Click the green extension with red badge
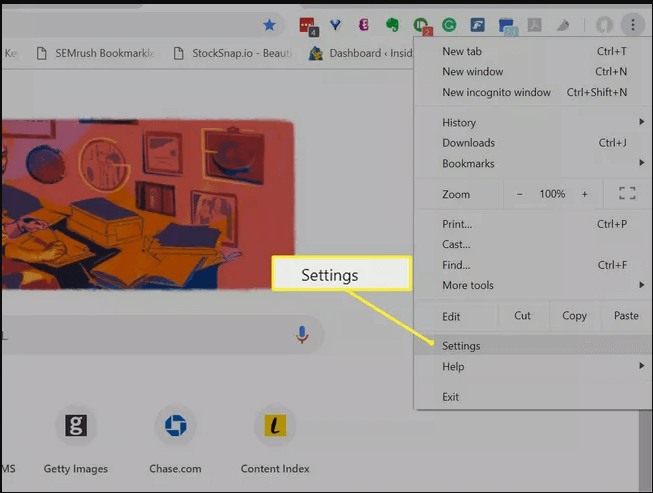This screenshot has width=653, height=493. tap(422, 26)
